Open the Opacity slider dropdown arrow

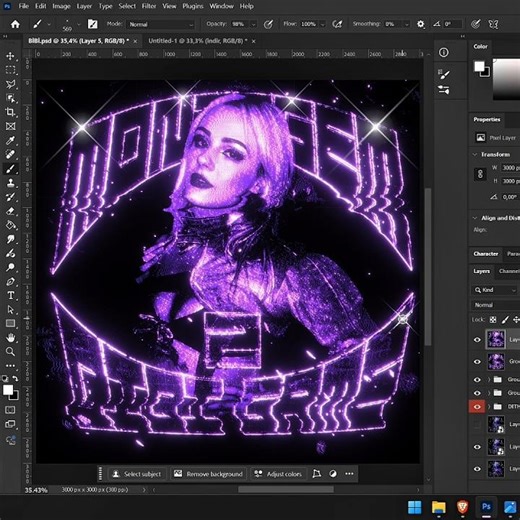coord(253,24)
